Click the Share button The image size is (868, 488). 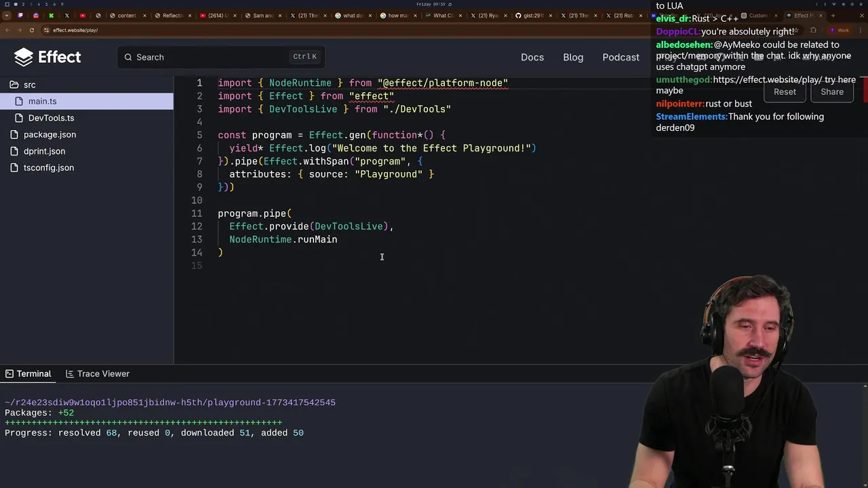tap(832, 91)
